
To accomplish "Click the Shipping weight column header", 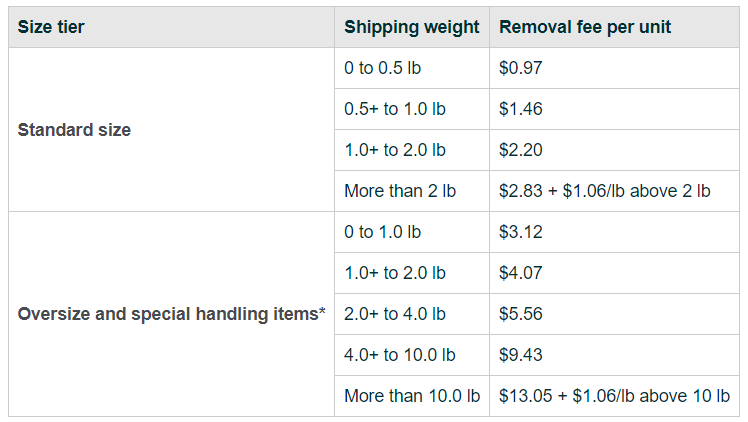I will coord(412,27).
